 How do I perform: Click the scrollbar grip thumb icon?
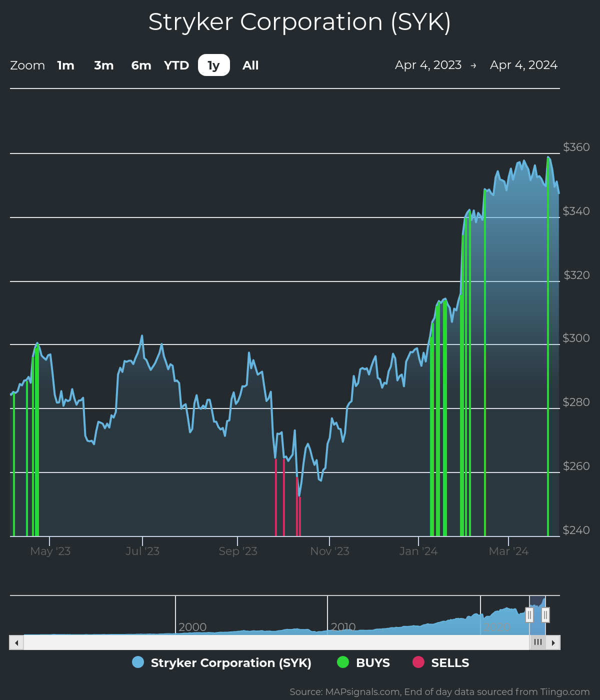537,642
